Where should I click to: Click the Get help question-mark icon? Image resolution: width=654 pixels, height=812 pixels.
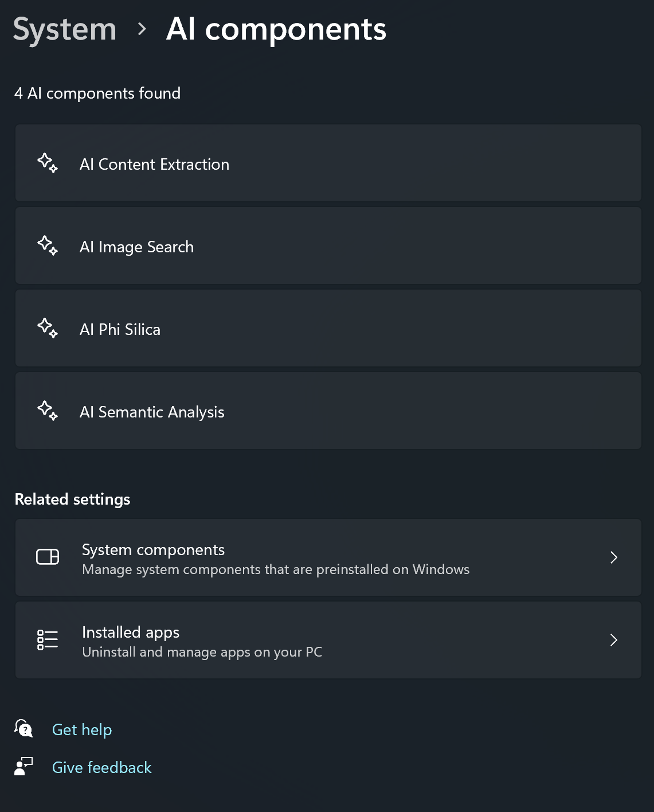(x=24, y=729)
